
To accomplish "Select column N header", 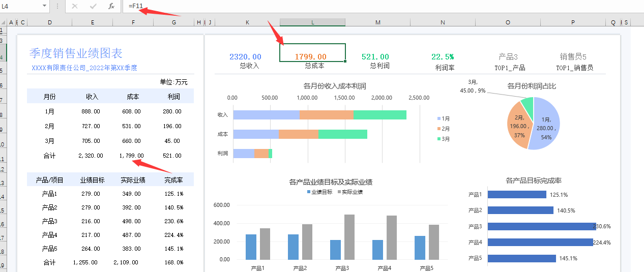I will pyautogui.click(x=443, y=22).
